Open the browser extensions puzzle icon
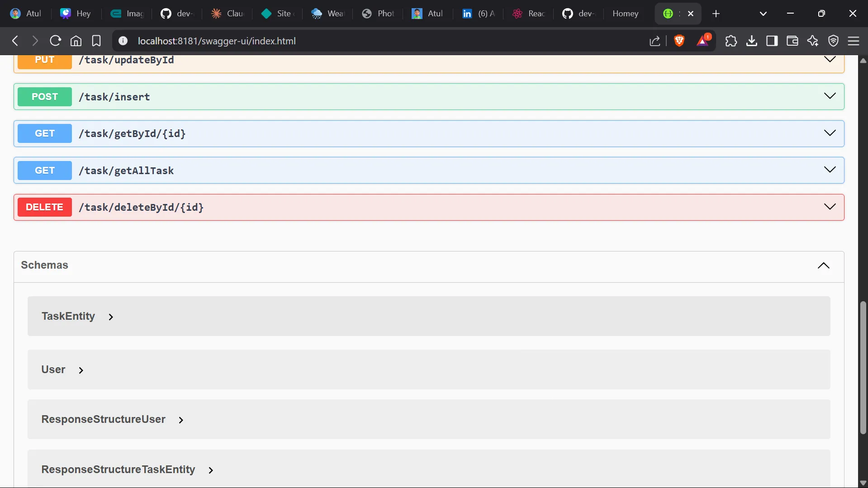Image resolution: width=868 pixels, height=488 pixels. click(x=731, y=41)
